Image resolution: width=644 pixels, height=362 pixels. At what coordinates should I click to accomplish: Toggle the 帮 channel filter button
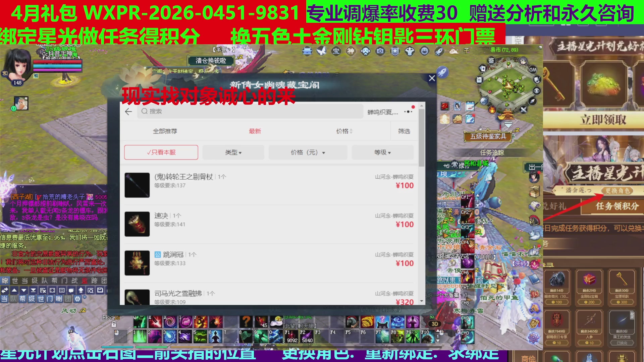[x=22, y=299]
